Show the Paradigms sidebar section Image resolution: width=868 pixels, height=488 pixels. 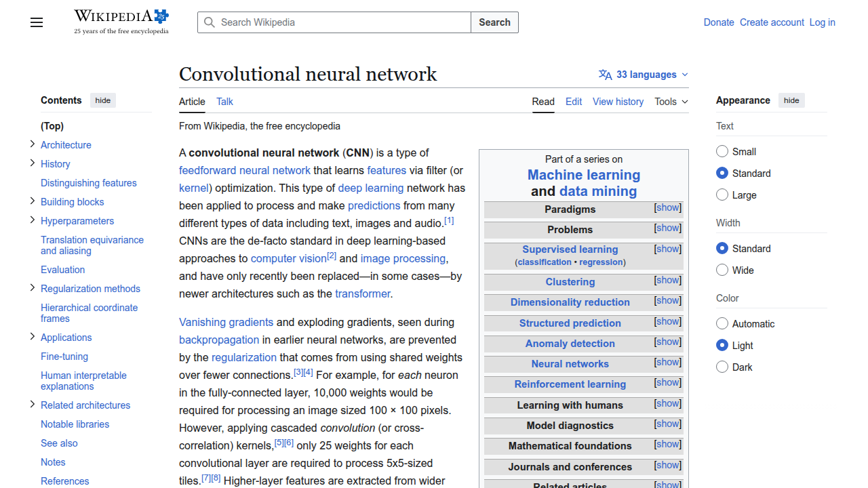click(x=668, y=208)
